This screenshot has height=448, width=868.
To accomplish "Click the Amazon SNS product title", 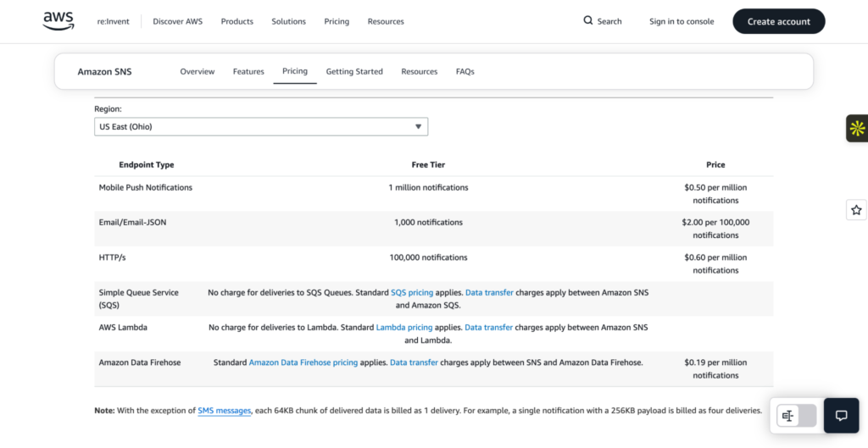I will (x=104, y=71).
